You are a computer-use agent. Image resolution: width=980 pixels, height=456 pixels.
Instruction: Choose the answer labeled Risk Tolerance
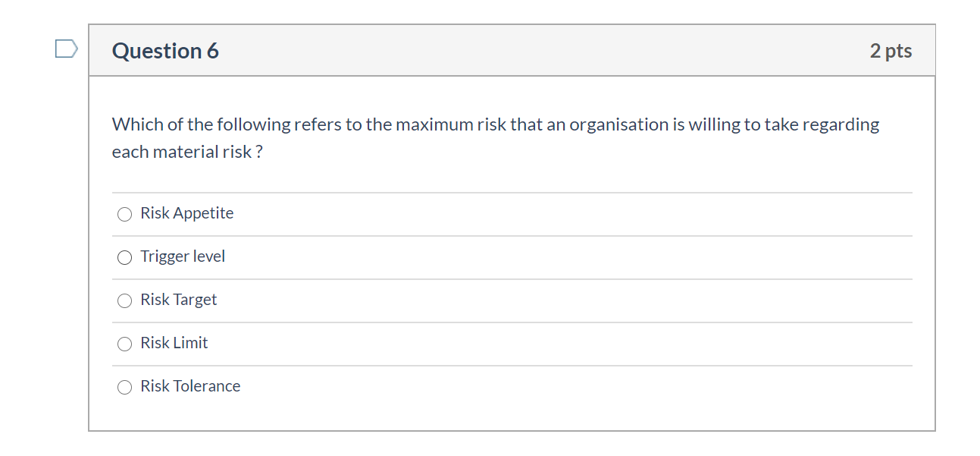click(x=189, y=386)
